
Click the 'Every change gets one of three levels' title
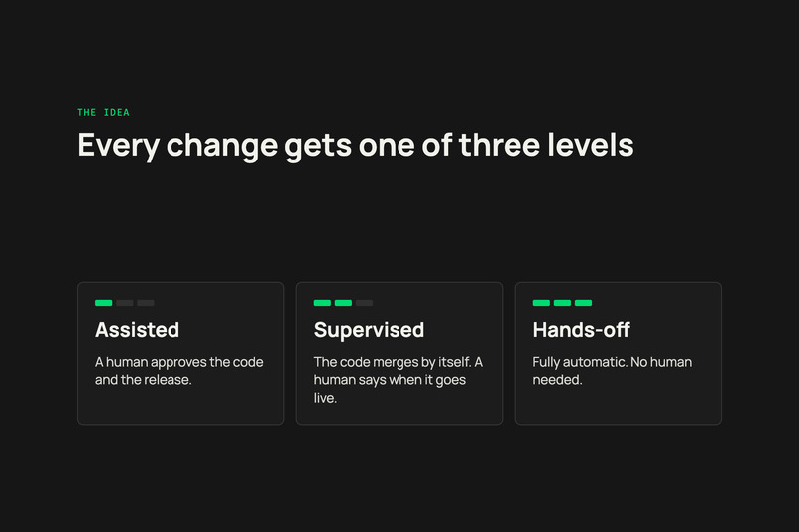tap(356, 146)
